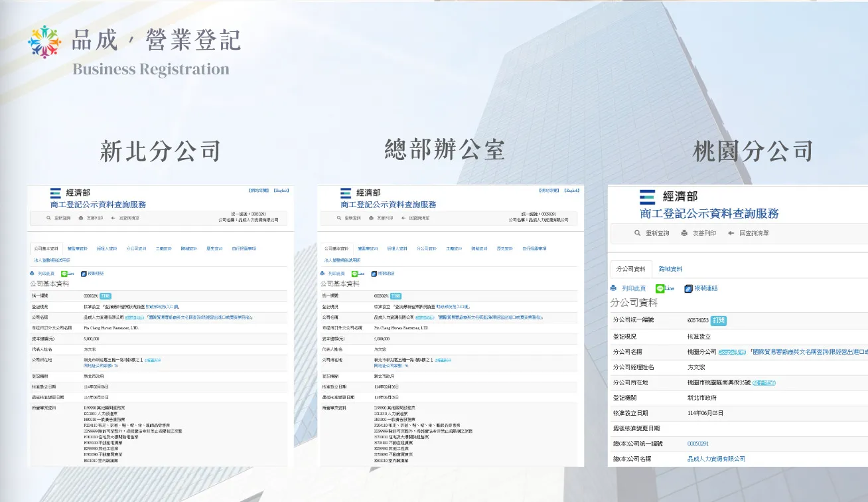The height and width of the screenshot is (502, 868).
Task: Open the 經理人資料 tab under 新北分公司
Action: point(107,248)
